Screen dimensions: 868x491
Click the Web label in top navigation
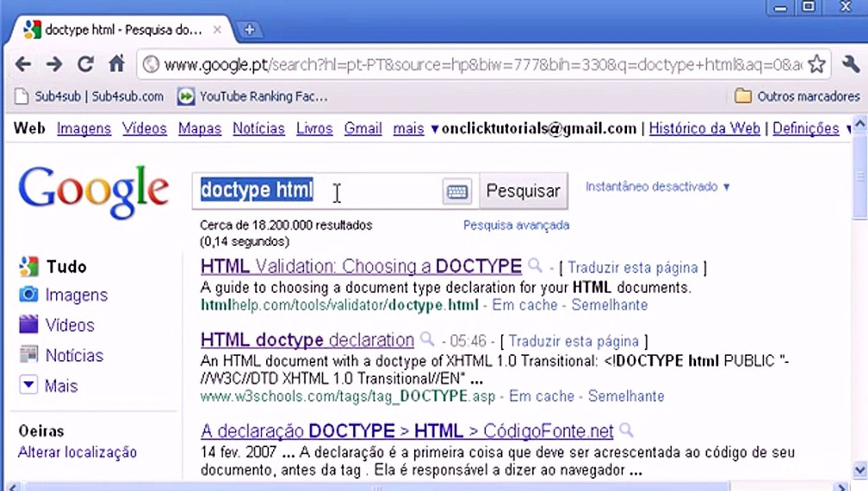[29, 128]
